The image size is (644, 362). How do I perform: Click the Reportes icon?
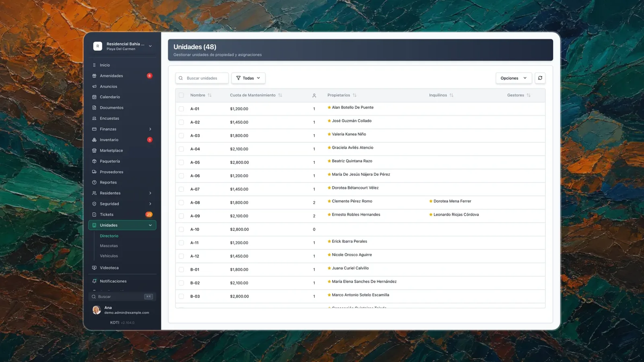click(x=94, y=182)
